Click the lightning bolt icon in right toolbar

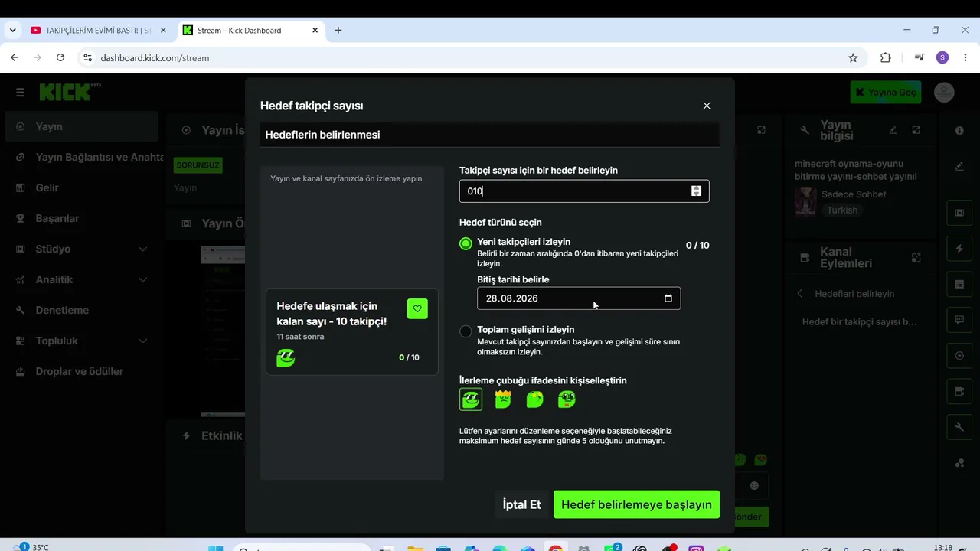(959, 249)
